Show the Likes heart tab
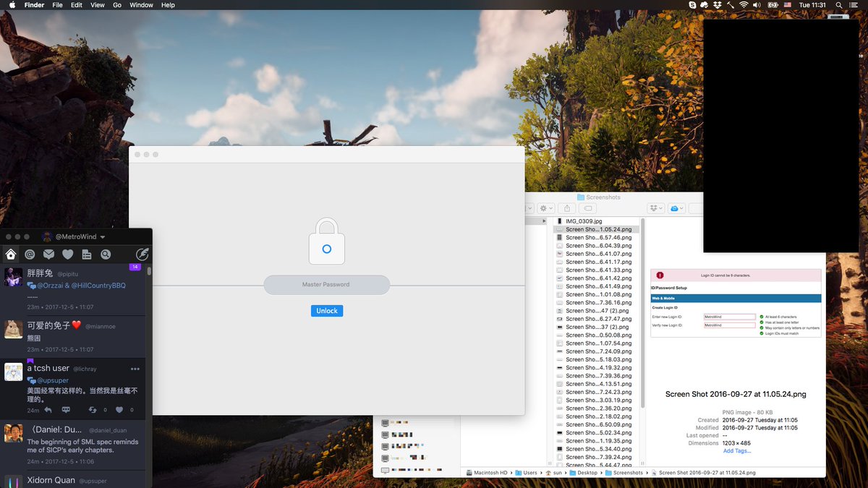The image size is (868, 488). point(67,254)
